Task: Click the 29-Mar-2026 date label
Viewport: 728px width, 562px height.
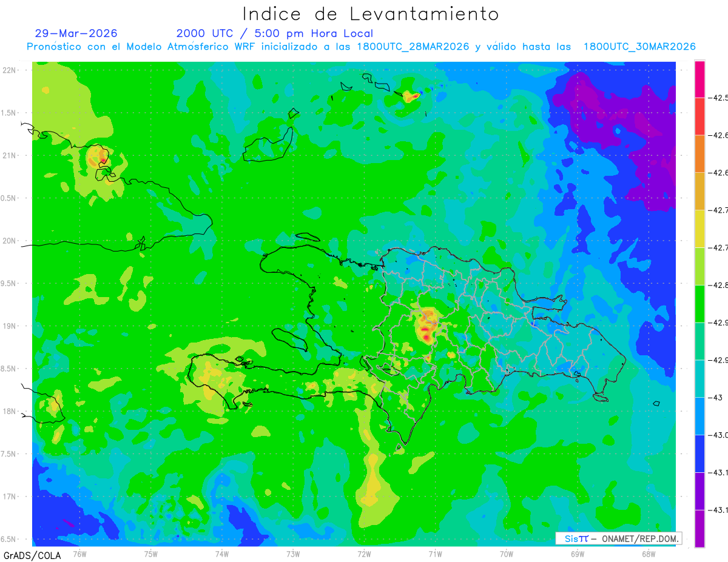Action: coord(76,33)
